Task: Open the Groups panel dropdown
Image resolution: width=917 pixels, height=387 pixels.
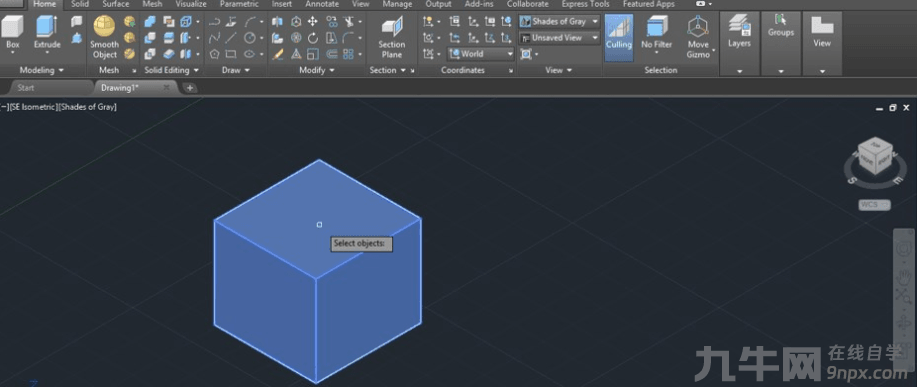Action: [781, 71]
